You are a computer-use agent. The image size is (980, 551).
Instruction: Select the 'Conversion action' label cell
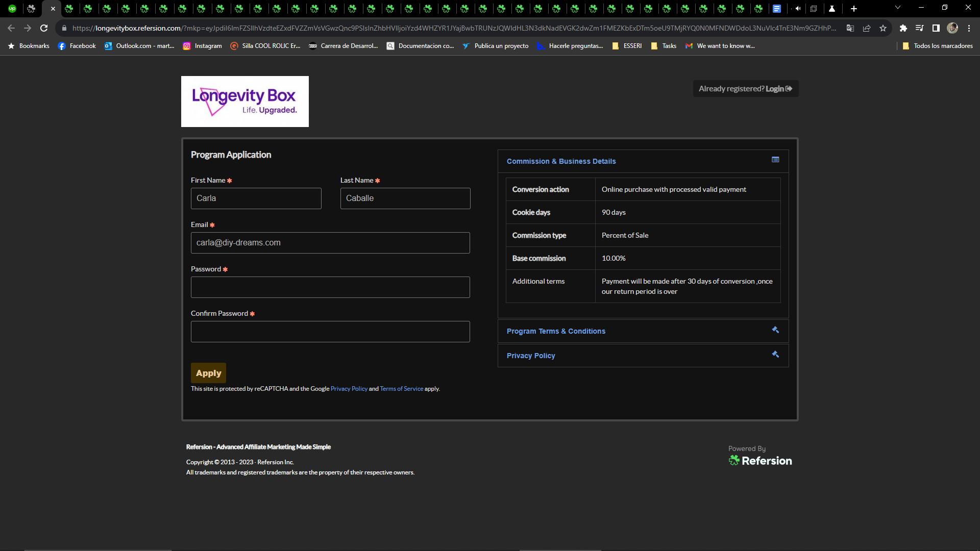(x=550, y=189)
